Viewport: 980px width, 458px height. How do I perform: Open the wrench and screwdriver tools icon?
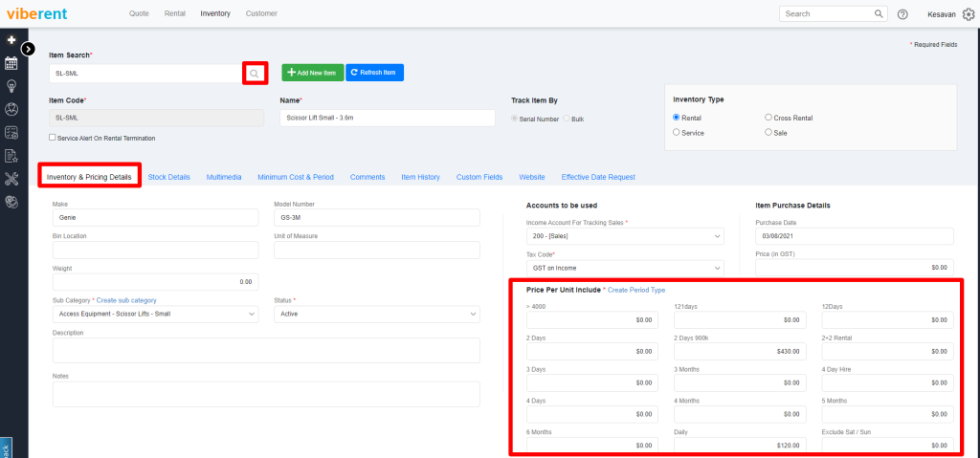(11, 178)
